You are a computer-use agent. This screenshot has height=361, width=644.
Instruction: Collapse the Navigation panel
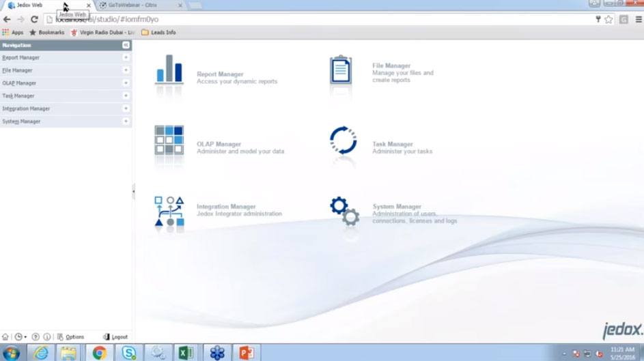[x=126, y=45]
